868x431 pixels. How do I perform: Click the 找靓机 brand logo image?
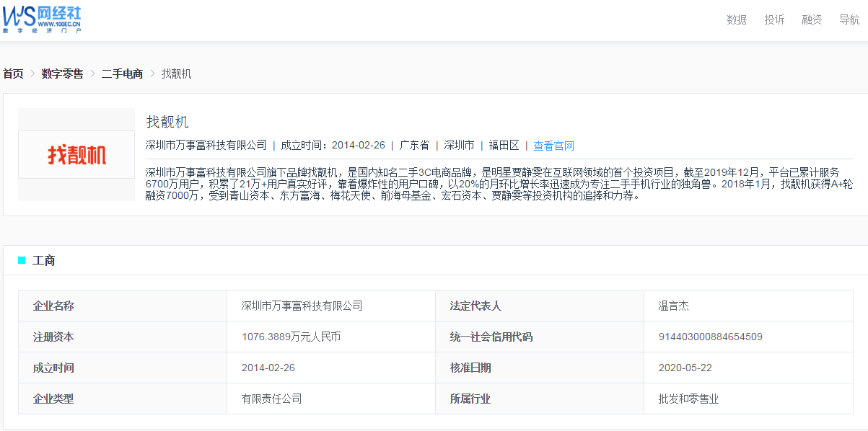76,154
